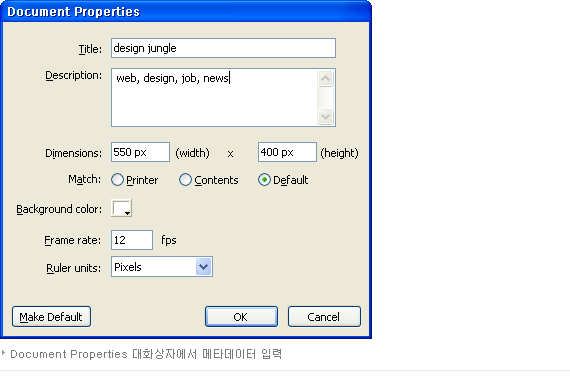Expand the Ruler units dropdown arrow
Screen dimensions: 570x381
tap(204, 267)
